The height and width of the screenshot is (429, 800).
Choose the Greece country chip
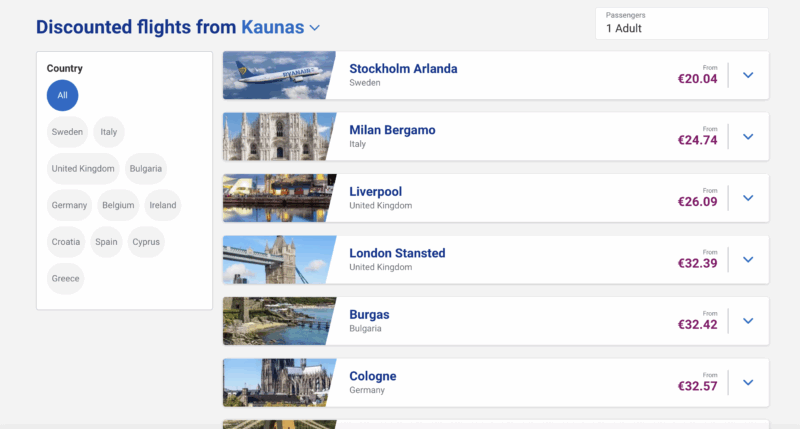tap(66, 279)
